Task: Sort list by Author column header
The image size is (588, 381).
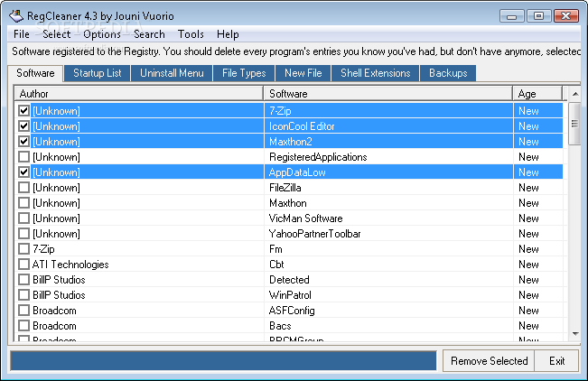Action: (139, 93)
